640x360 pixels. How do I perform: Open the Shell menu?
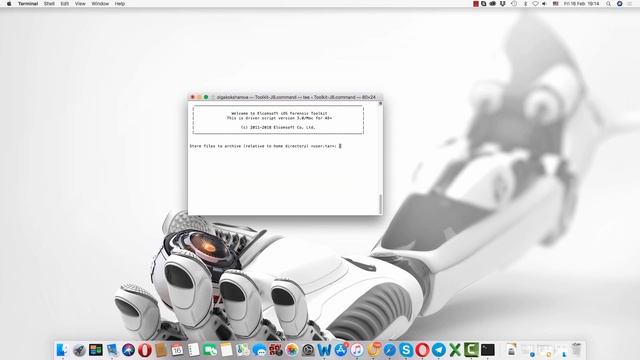coord(49,4)
